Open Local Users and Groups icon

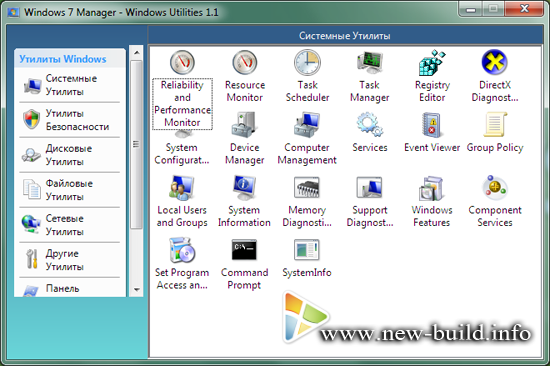coord(182,188)
